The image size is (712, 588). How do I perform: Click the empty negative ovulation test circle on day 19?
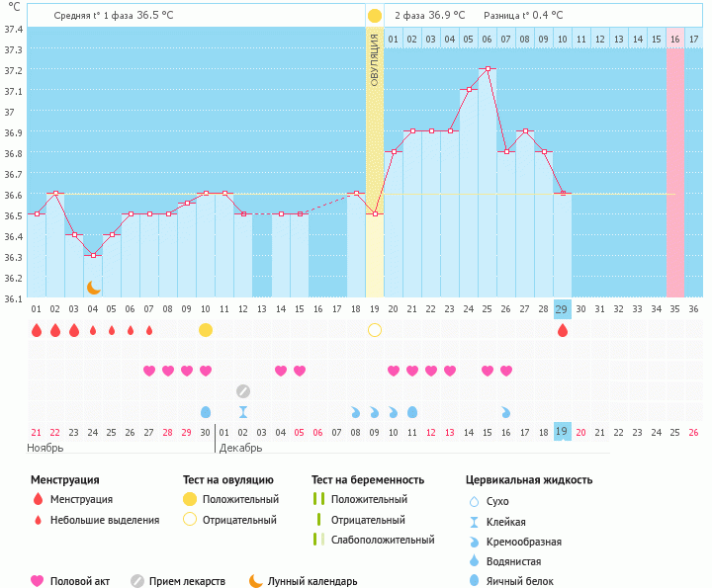pyautogui.click(x=375, y=330)
